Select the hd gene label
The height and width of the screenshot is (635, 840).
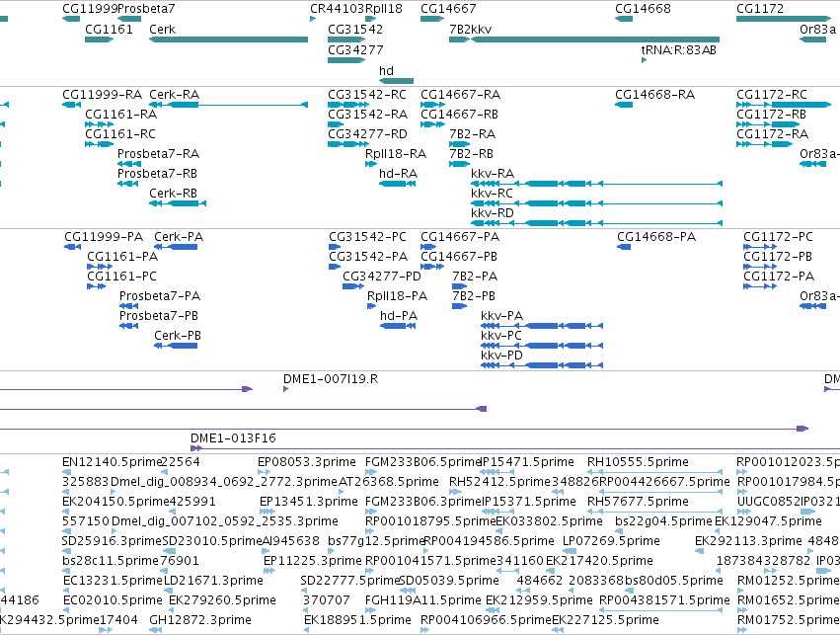(386, 71)
